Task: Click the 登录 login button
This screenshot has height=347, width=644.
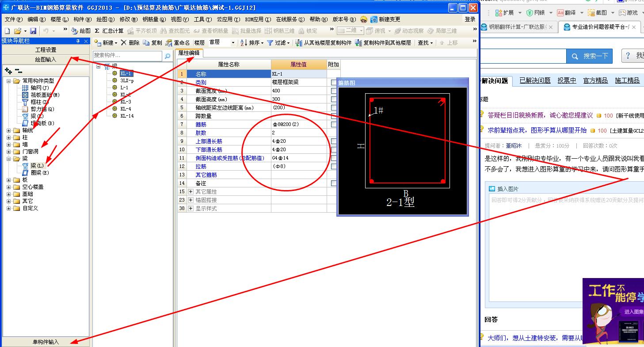Action: 470,19
